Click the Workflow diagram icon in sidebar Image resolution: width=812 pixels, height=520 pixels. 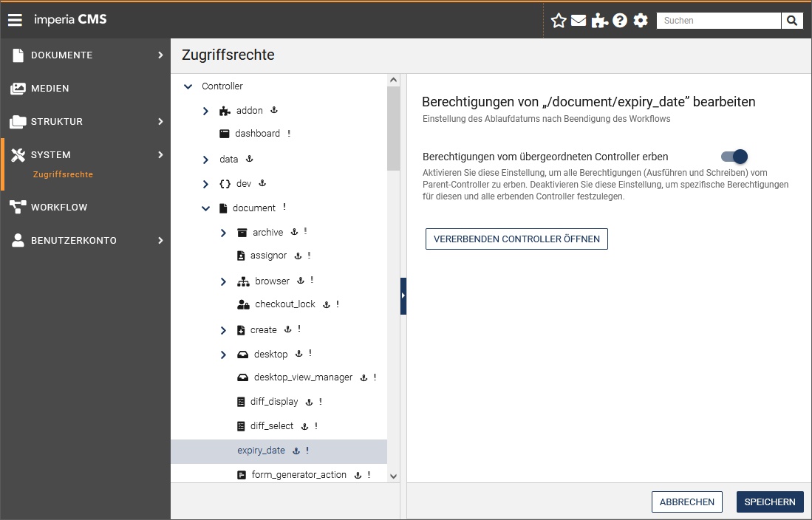click(18, 207)
